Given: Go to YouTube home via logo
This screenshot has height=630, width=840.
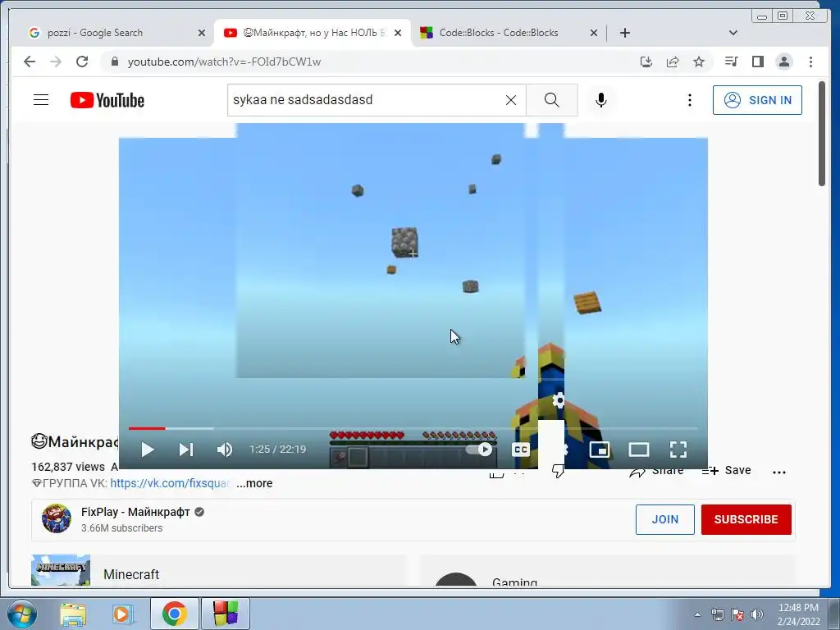Looking at the screenshot, I should [x=107, y=100].
